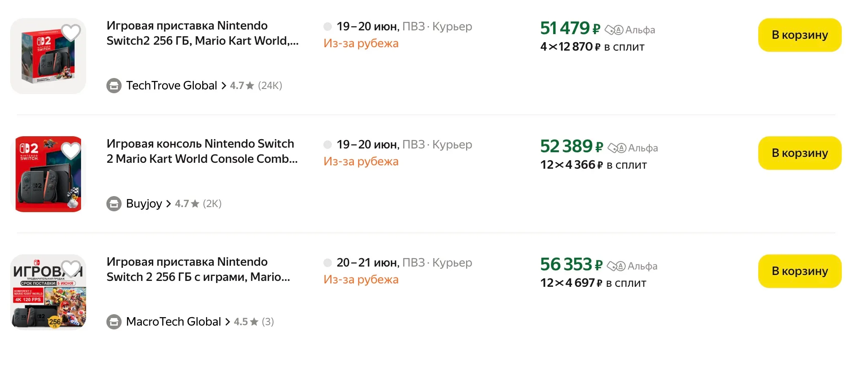Favorite the TechTrove Global Switch2 listing
The image size is (868, 372).
(71, 32)
